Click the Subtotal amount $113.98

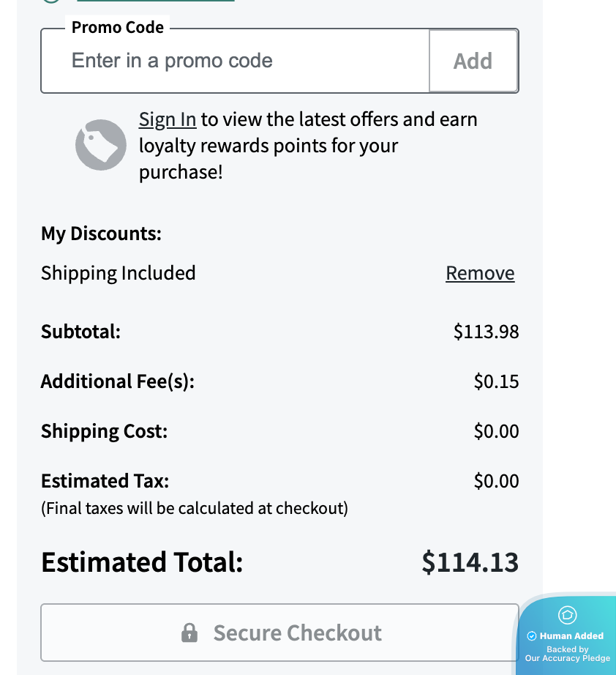click(486, 332)
